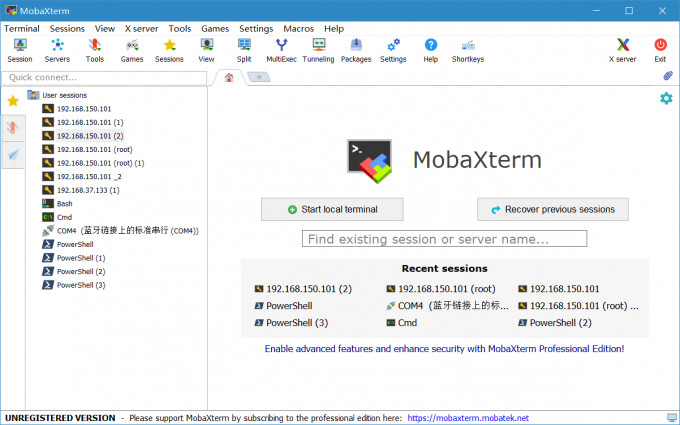Select the yellow star sidebar tab
680x425 pixels.
[x=13, y=101]
